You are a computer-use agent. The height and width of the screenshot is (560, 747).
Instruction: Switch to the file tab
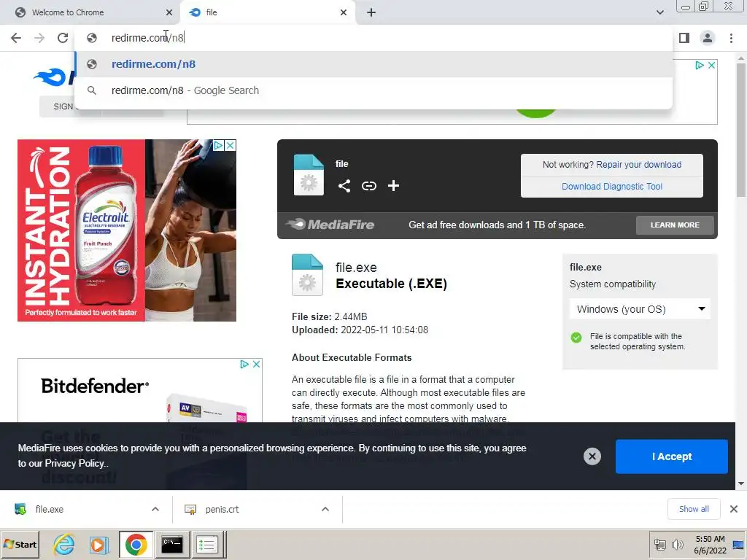[268, 12]
